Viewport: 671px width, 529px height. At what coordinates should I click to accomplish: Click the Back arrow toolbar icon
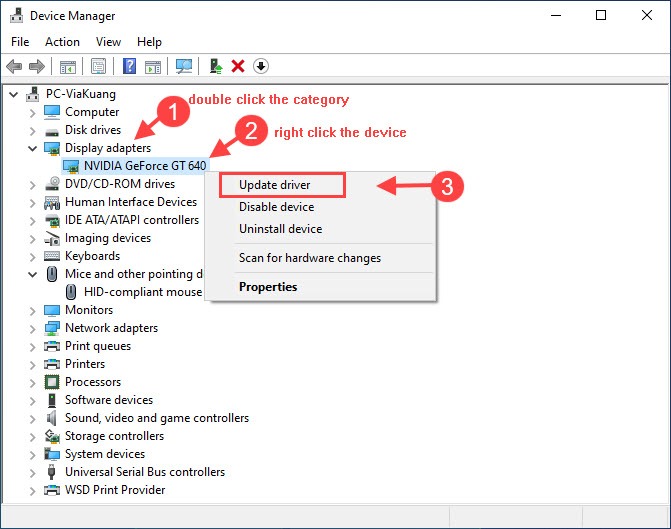14,67
